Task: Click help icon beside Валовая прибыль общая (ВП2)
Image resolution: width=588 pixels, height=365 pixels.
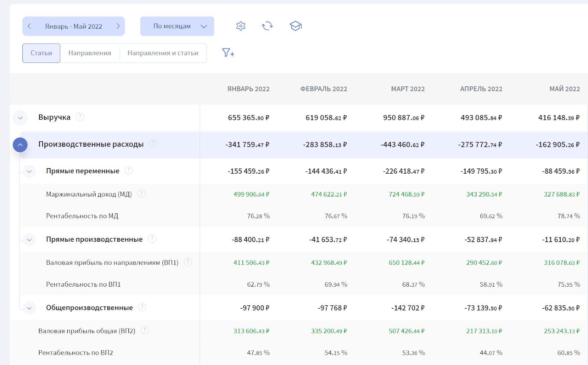Action: tap(145, 330)
